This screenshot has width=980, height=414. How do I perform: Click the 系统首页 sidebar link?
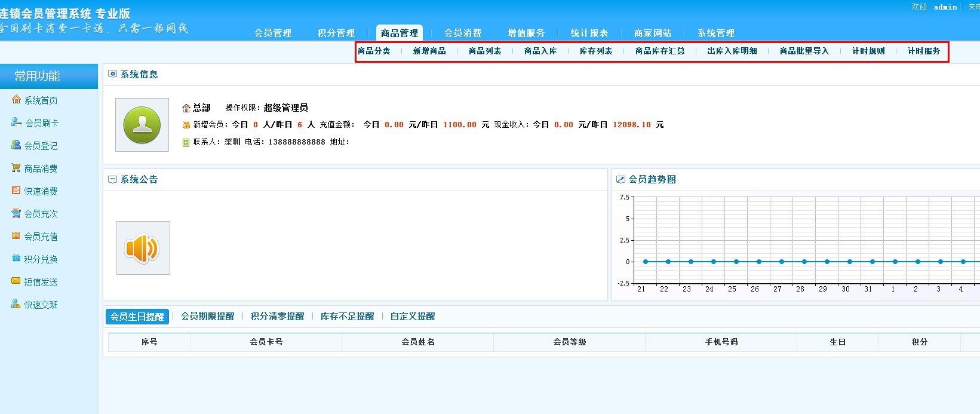(41, 100)
